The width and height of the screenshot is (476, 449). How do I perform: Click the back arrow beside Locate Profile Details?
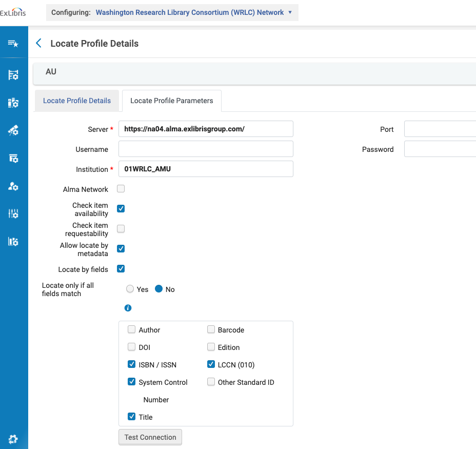pos(38,44)
